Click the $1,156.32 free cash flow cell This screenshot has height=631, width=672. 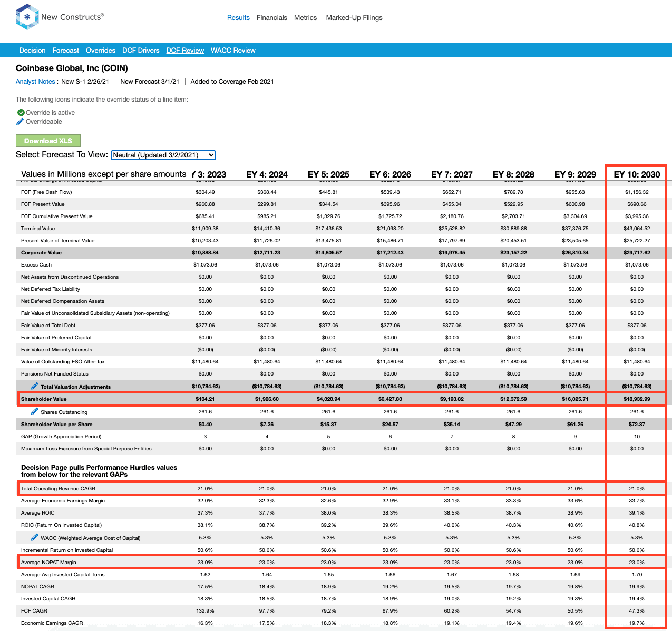click(637, 192)
